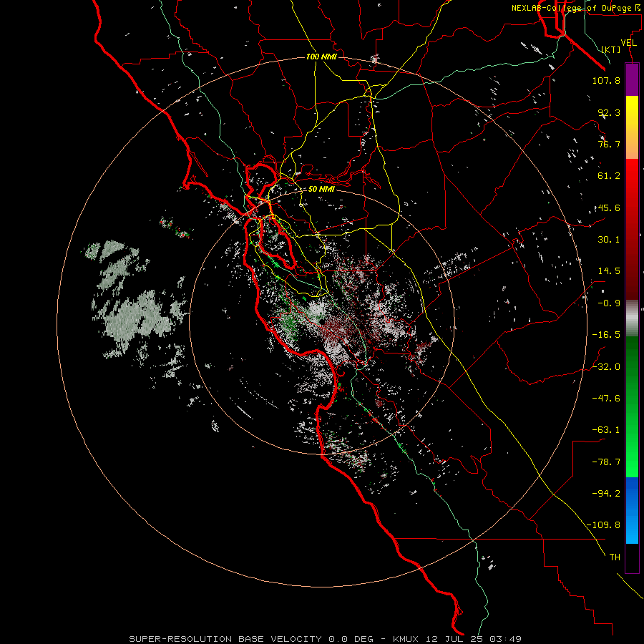
Task: Click the -63.1 velocity scale value
Action: pyautogui.click(x=606, y=430)
